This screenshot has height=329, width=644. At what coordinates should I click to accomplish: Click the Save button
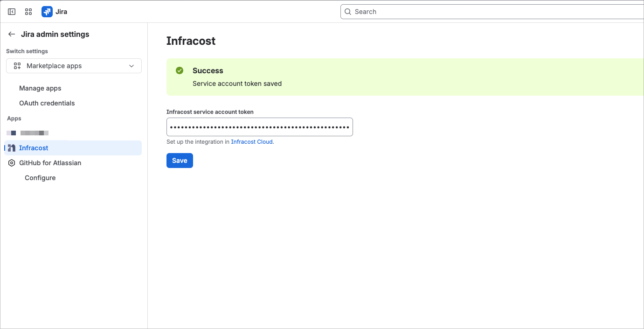(x=180, y=161)
